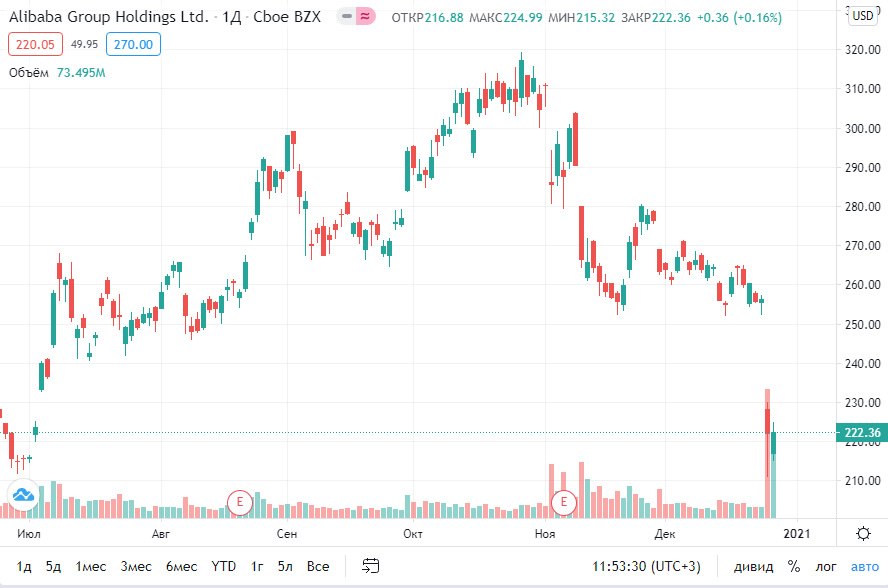Click the current price label 222.36
Image resolution: width=888 pixels, height=588 pixels.
tap(862, 433)
